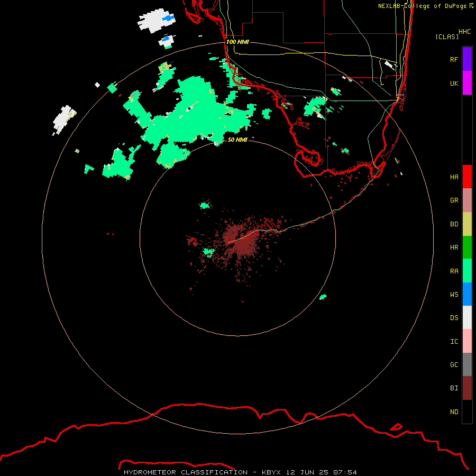
Task: Click the 50 NMI range ring label
Action: click(237, 140)
